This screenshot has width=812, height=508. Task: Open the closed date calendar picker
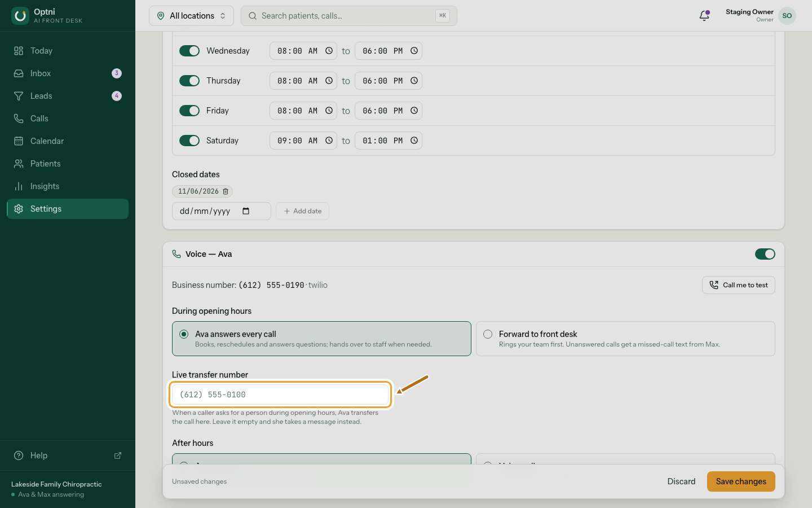pos(246,211)
